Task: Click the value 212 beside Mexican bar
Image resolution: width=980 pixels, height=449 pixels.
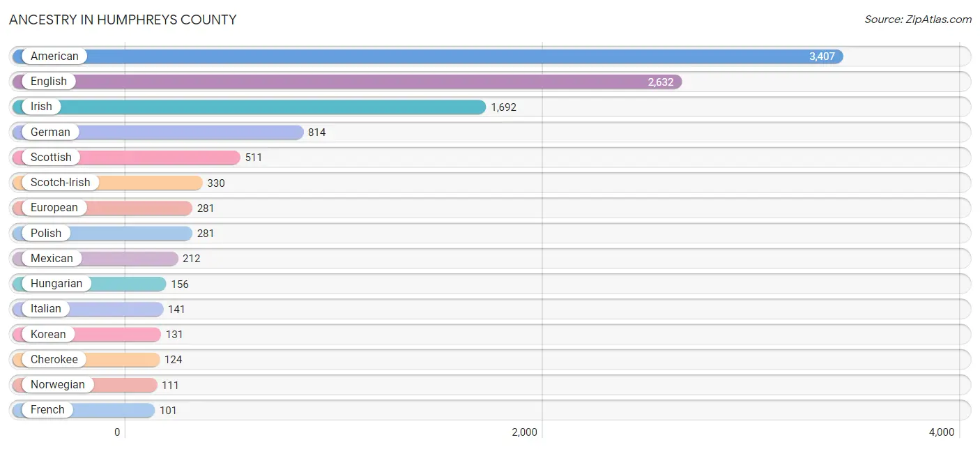Action: pyautogui.click(x=192, y=259)
